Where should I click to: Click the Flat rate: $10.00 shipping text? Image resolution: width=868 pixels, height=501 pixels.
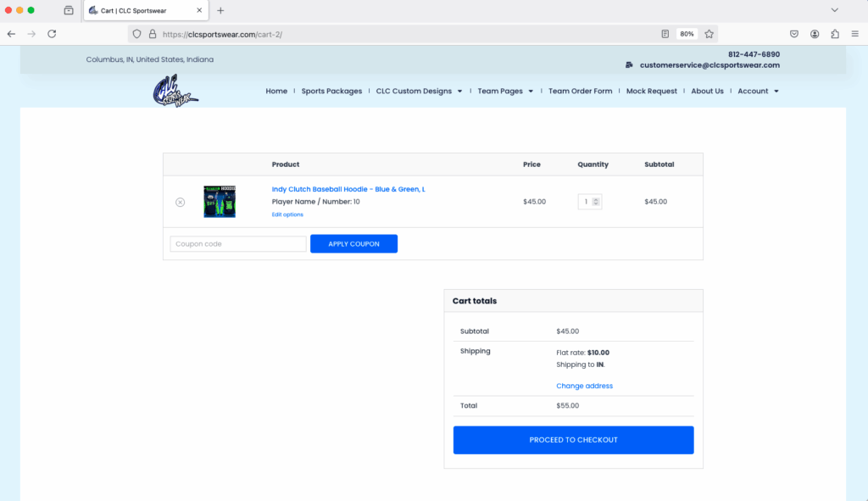click(582, 353)
